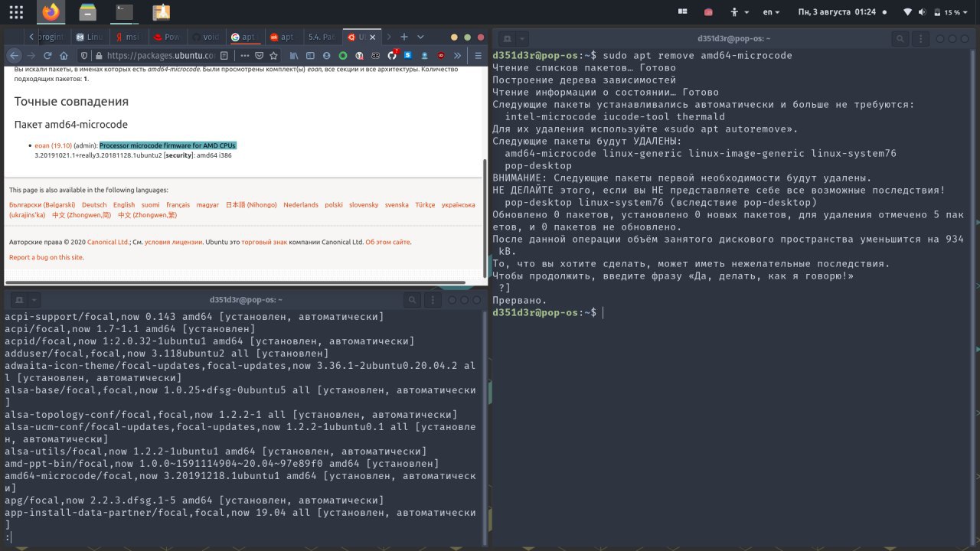Screen dimensions: 980x551
Task: Switch page language to English
Action: 124,204
